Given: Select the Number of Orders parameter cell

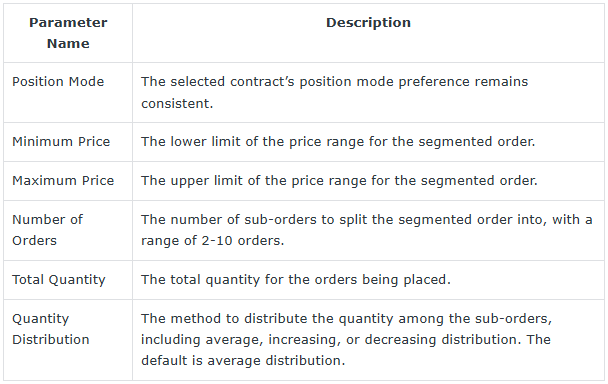Looking at the screenshot, I should [68, 230].
